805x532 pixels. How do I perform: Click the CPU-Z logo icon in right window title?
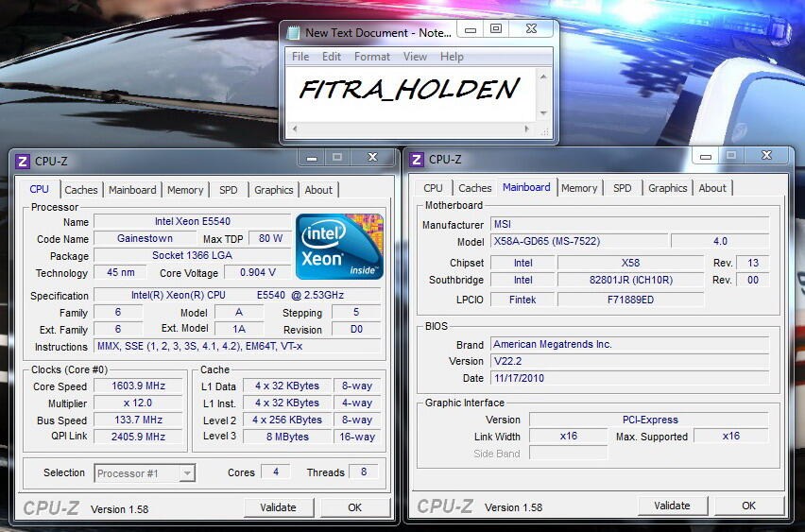tap(417, 160)
